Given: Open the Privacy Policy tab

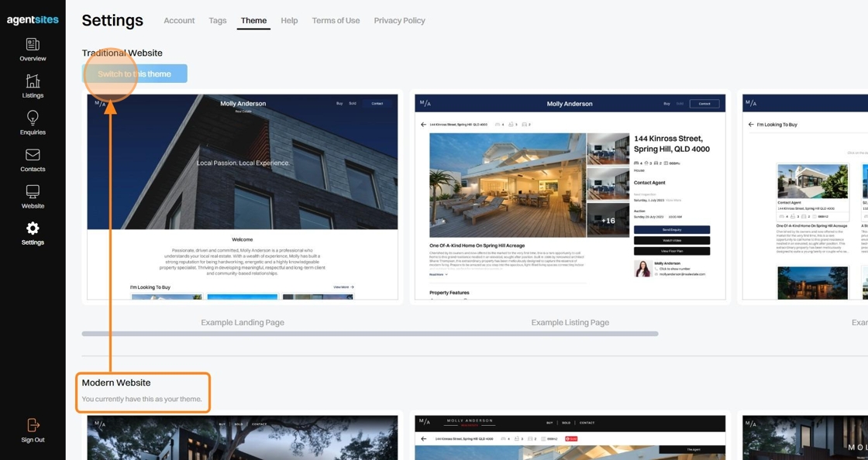Looking at the screenshot, I should point(399,20).
